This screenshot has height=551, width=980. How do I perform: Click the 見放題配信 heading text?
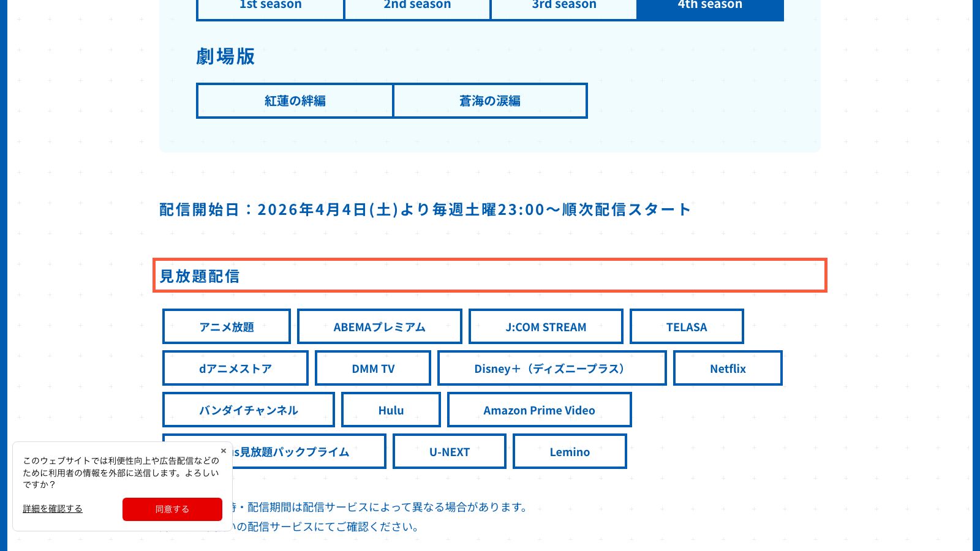tap(200, 276)
